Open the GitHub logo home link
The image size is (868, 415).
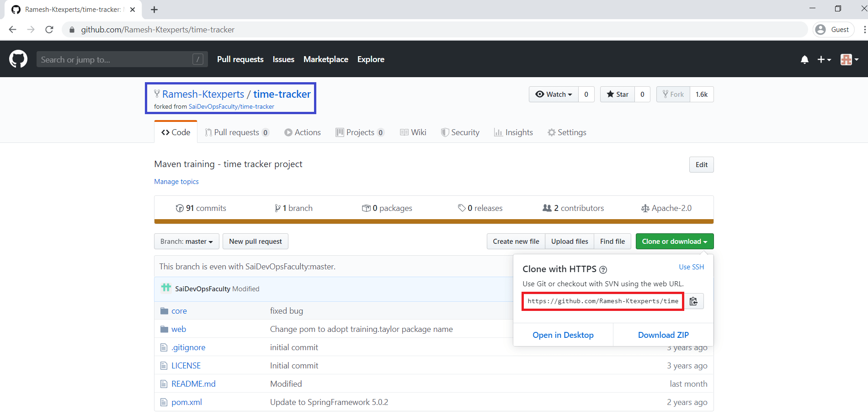coord(18,59)
